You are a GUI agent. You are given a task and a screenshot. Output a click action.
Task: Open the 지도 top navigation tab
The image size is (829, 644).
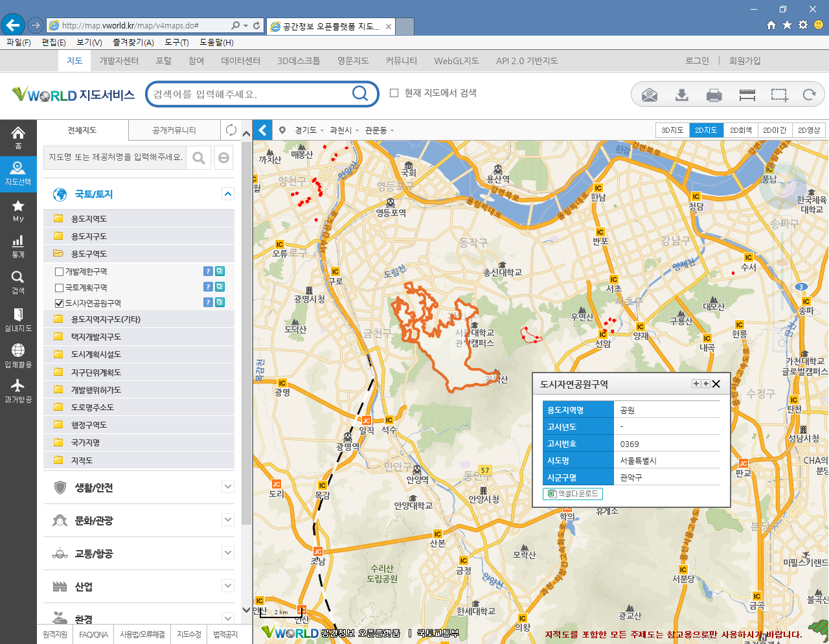(74, 61)
